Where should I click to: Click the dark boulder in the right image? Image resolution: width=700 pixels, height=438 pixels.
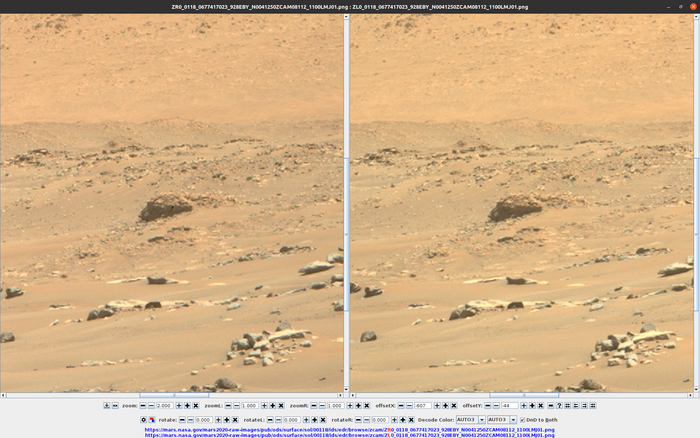(x=515, y=208)
